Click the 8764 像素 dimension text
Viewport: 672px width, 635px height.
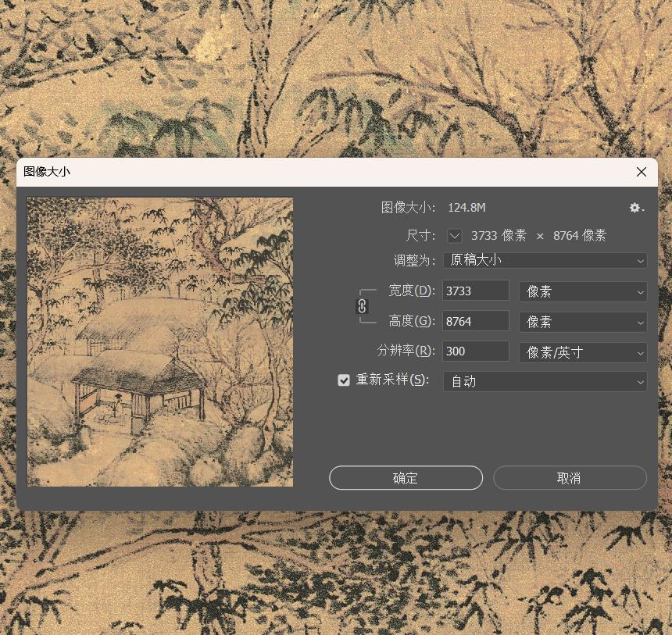580,236
